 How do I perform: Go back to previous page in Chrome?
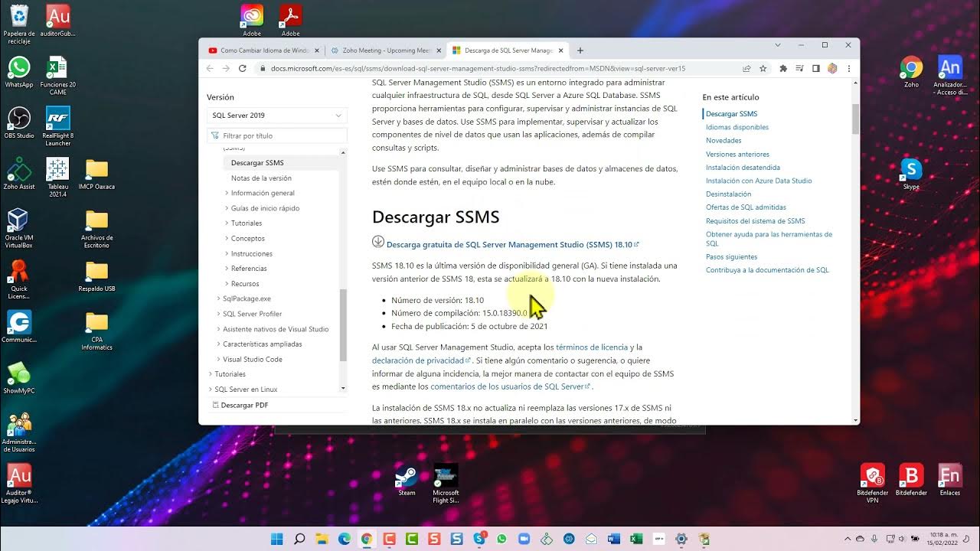pos(210,68)
